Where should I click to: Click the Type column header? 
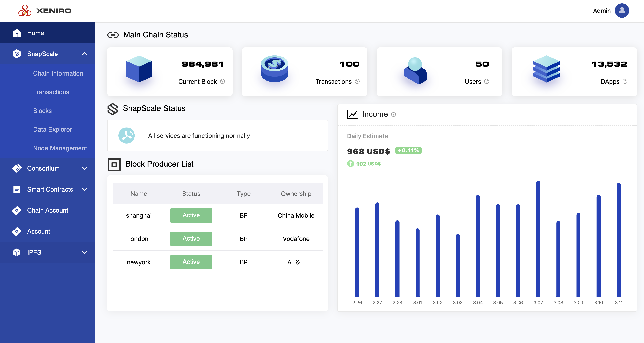(x=243, y=194)
